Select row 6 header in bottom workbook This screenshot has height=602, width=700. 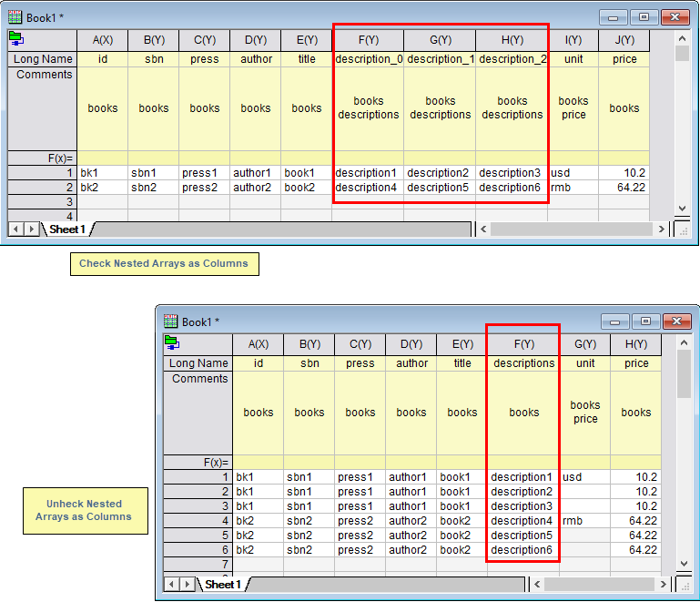click(198, 550)
